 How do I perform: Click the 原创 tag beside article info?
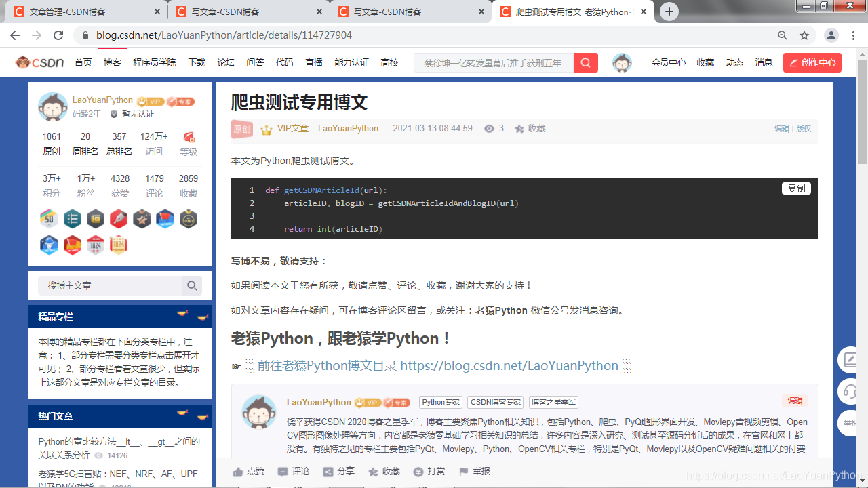[x=242, y=129]
